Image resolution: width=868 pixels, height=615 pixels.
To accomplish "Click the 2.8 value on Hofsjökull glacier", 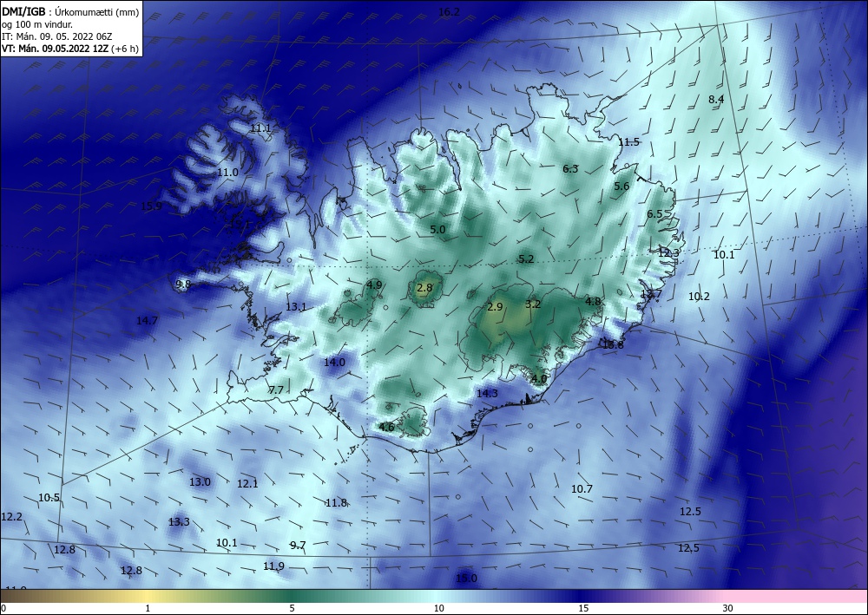I will [424, 288].
